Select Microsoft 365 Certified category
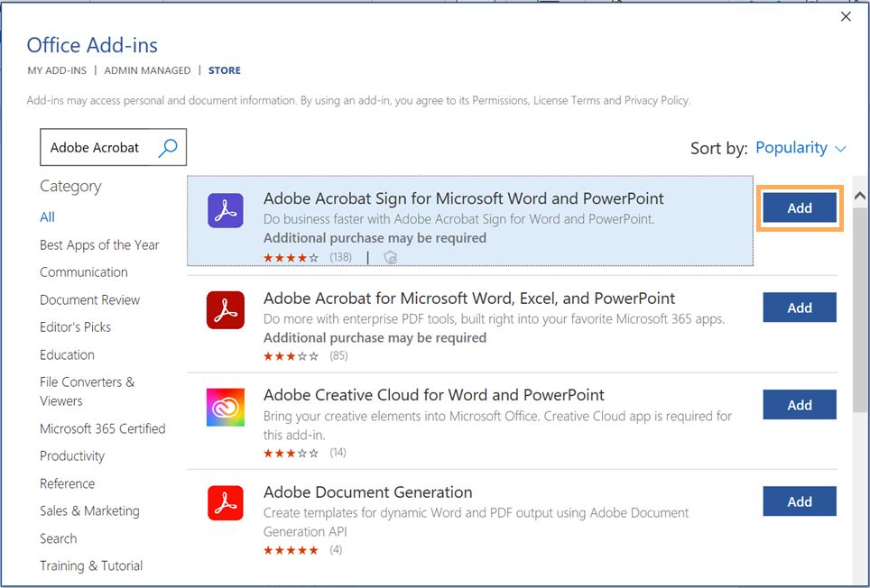 tap(103, 428)
